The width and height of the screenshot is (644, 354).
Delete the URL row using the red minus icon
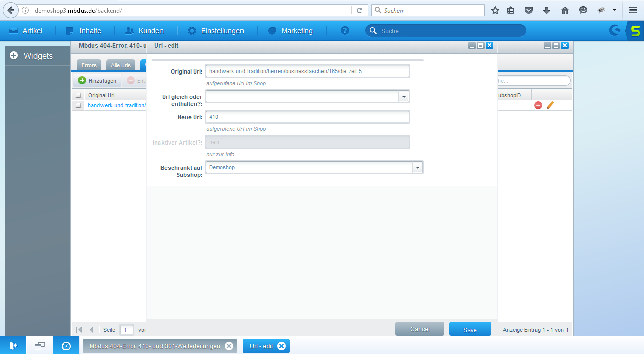click(538, 105)
